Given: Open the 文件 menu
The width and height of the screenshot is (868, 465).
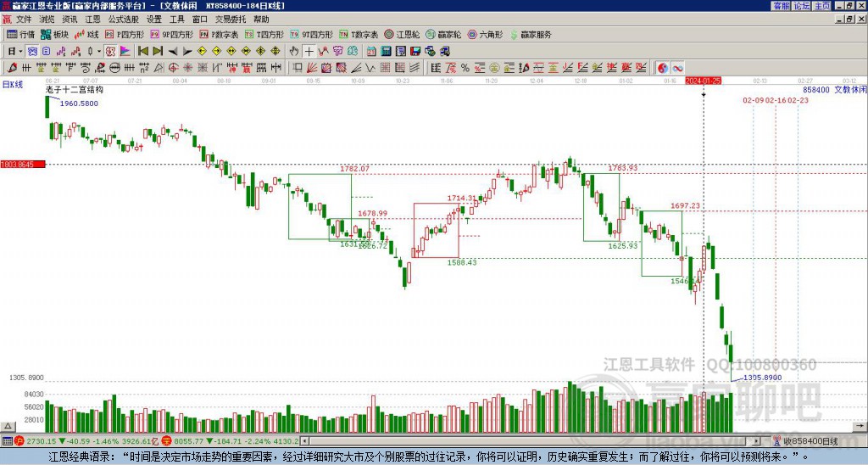Looking at the screenshot, I should 24,20.
